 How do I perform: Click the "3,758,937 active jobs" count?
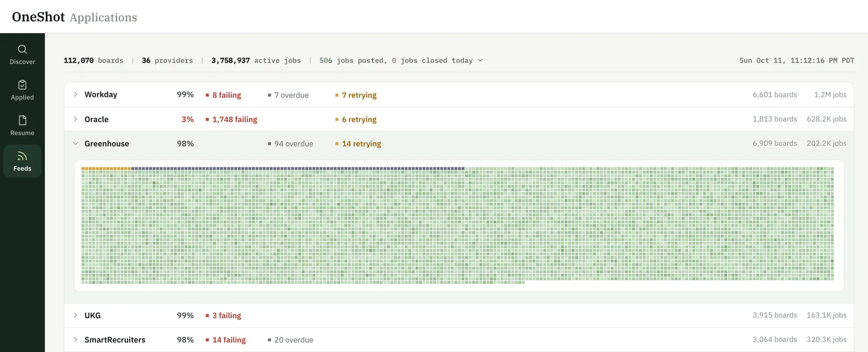(256, 60)
